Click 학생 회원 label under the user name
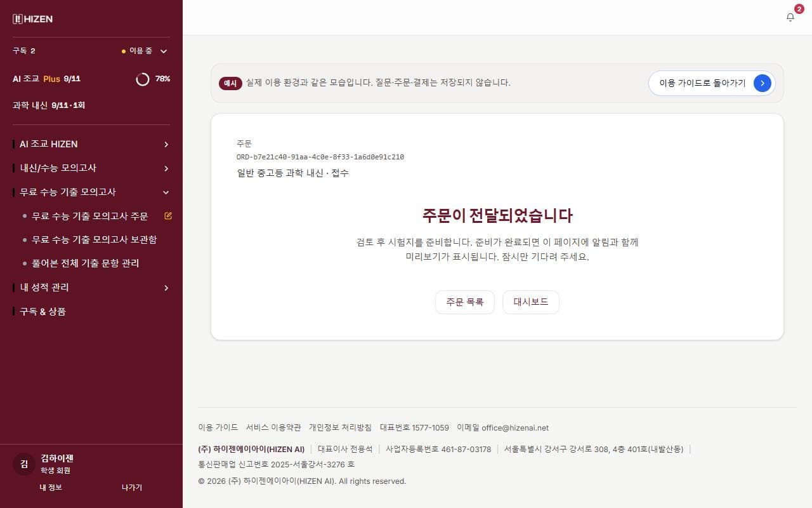 coord(55,471)
